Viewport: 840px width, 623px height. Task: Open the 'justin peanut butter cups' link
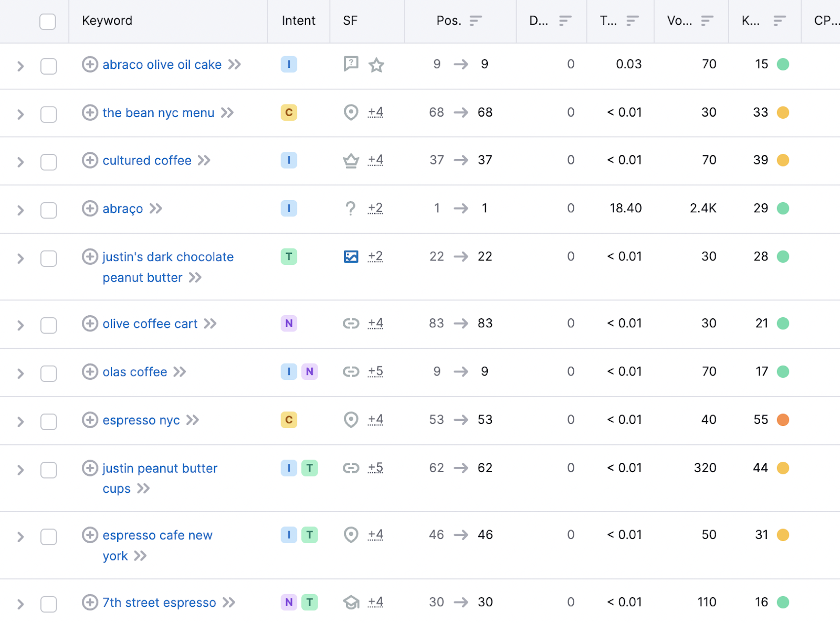pyautogui.click(x=160, y=478)
